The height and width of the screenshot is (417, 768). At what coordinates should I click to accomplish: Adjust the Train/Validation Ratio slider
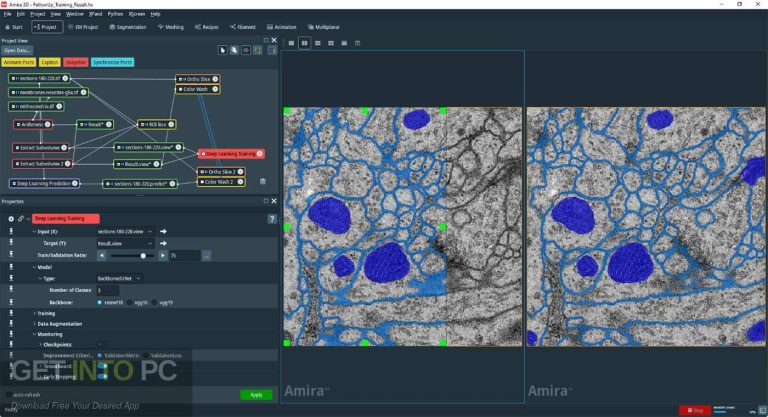coord(143,255)
